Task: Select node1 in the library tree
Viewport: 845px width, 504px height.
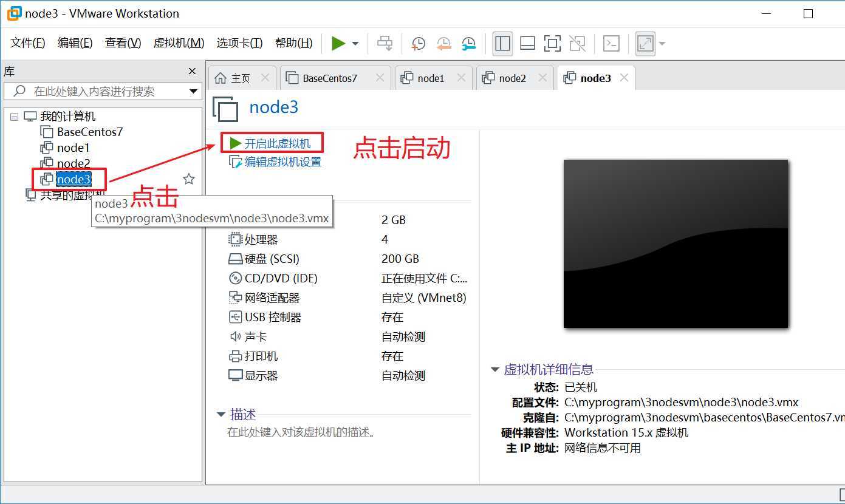Action: click(73, 148)
